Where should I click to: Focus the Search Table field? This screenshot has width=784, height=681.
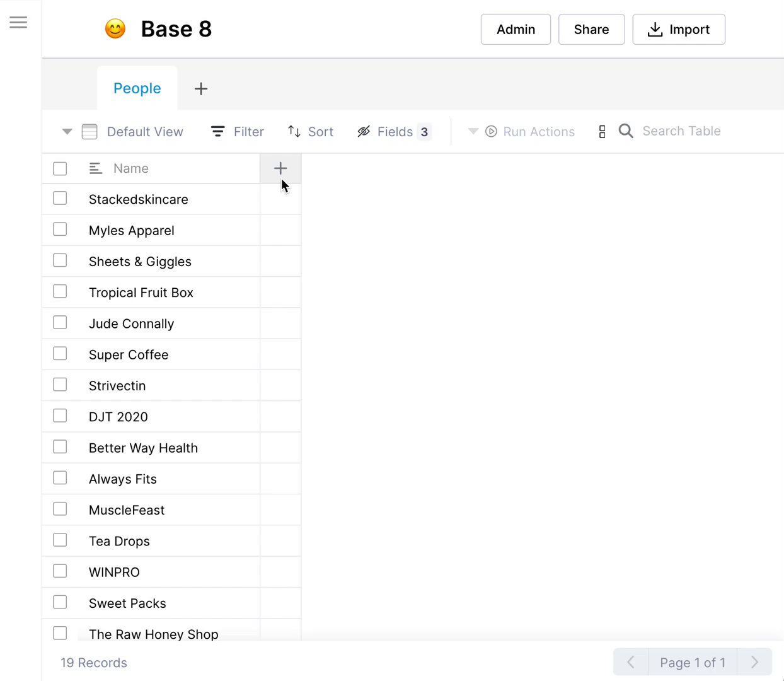[681, 131]
